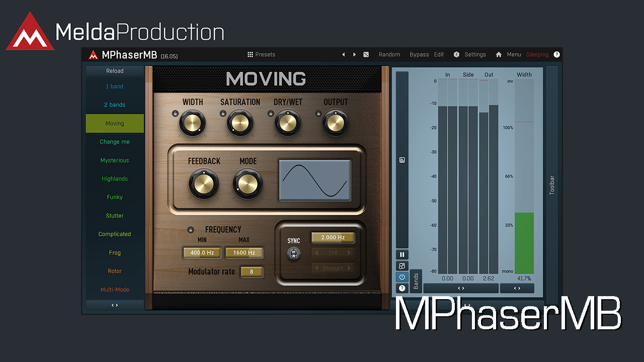This screenshot has width=644, height=362.
Task: Select the Mysterious preset
Action: (x=115, y=160)
